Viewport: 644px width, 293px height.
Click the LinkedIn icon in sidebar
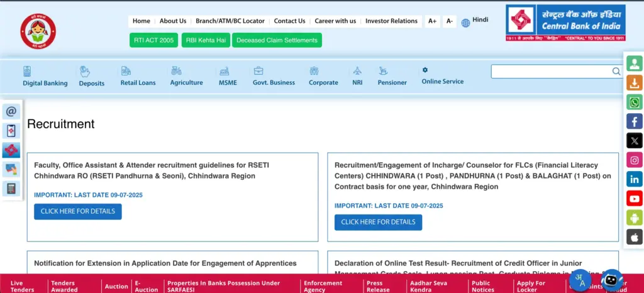635,179
